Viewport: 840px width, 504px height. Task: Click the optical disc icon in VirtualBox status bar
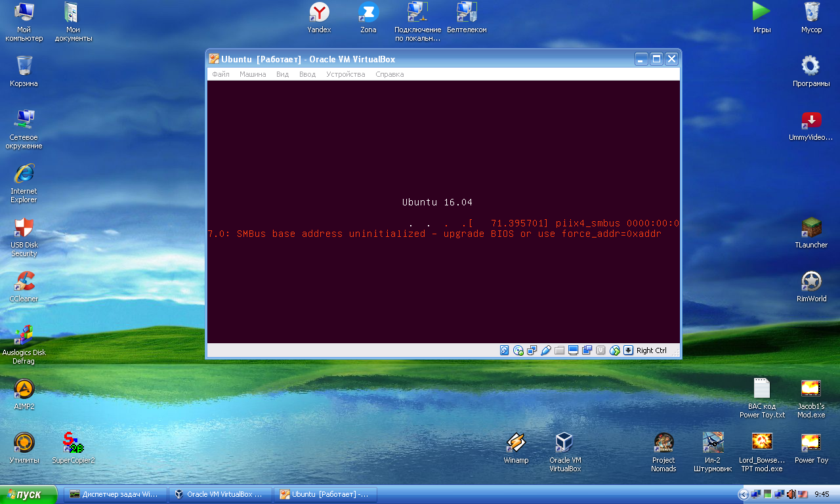(518, 350)
